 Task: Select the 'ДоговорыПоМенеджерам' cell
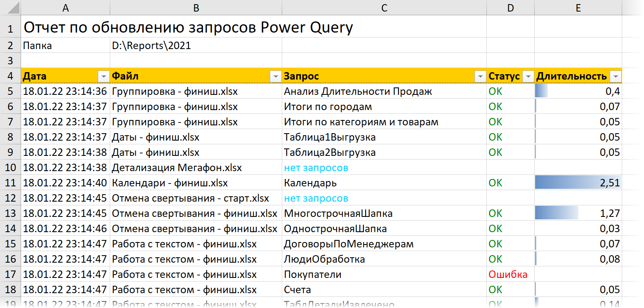point(384,244)
